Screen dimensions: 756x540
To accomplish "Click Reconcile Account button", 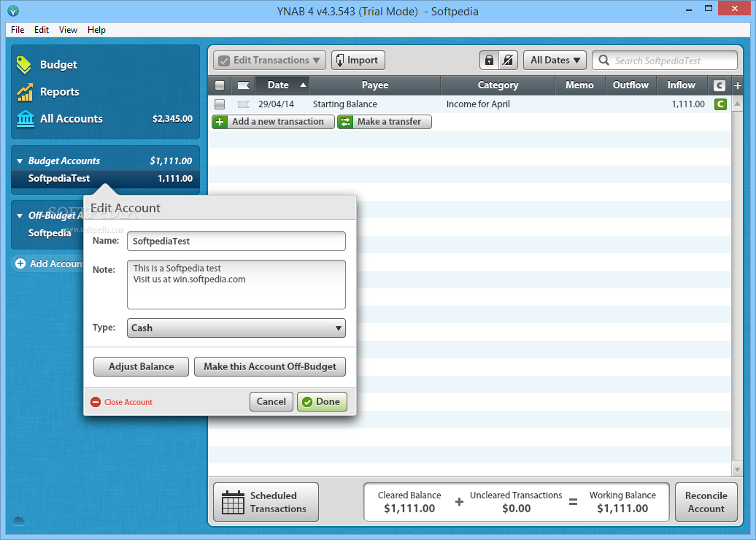I will coord(706,502).
